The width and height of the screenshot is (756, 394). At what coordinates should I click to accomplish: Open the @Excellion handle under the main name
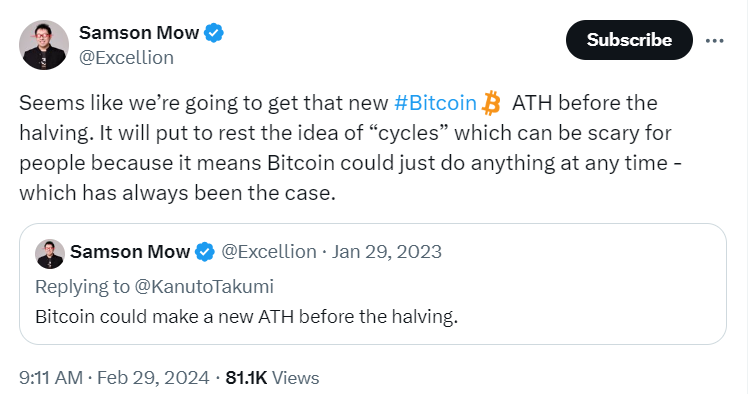click(126, 57)
